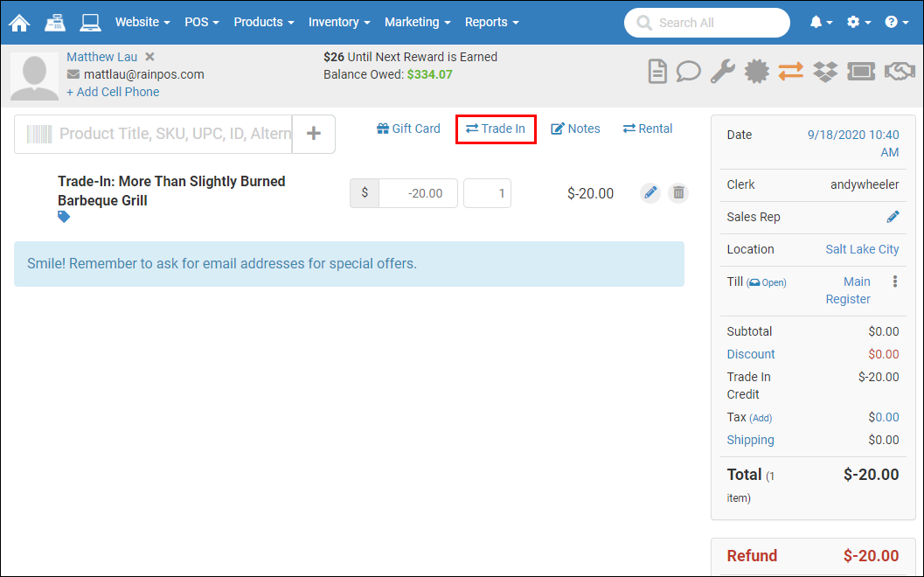
Task: Remove customer Matthew Lau with X
Action: (149, 57)
